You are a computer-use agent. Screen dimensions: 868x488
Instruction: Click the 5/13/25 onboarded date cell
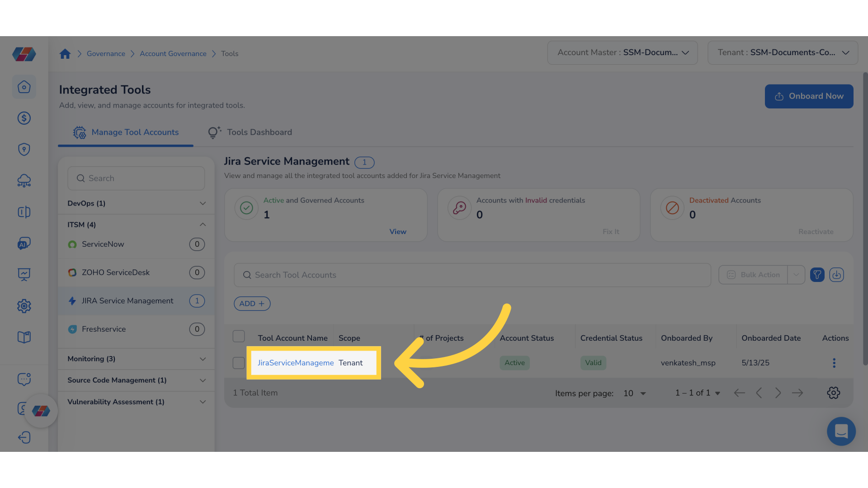[755, 363]
